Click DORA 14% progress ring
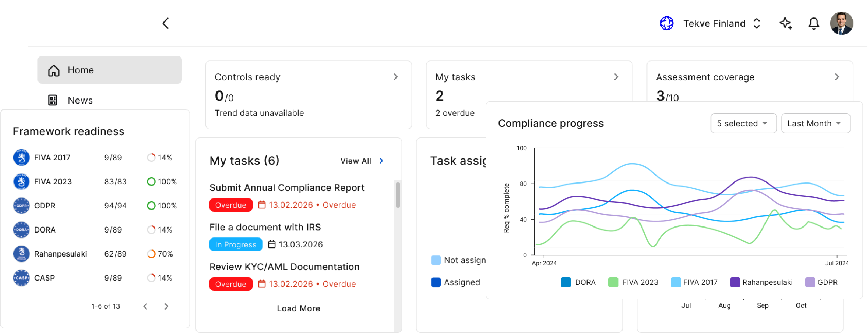This screenshot has height=333, width=868. [x=151, y=230]
